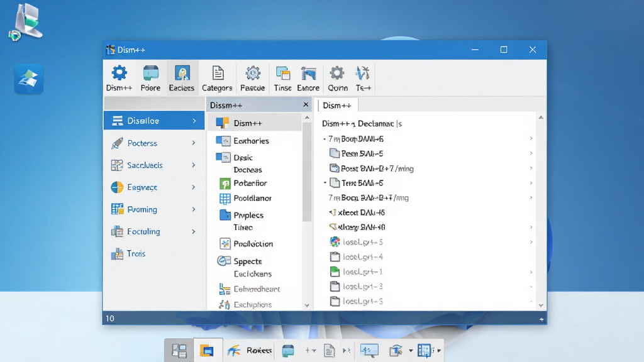Open arrow at right of Pesm 5AW-5 row

(x=531, y=153)
